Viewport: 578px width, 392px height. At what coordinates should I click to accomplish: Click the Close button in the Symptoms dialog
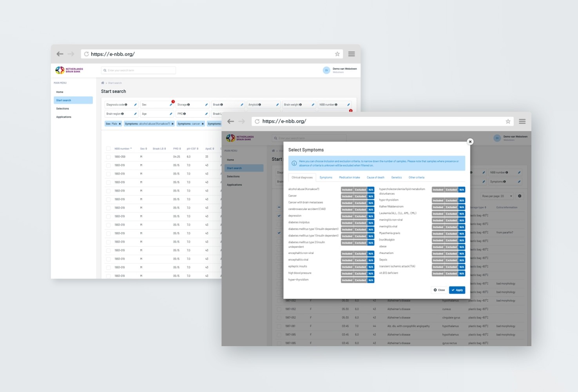click(x=439, y=290)
